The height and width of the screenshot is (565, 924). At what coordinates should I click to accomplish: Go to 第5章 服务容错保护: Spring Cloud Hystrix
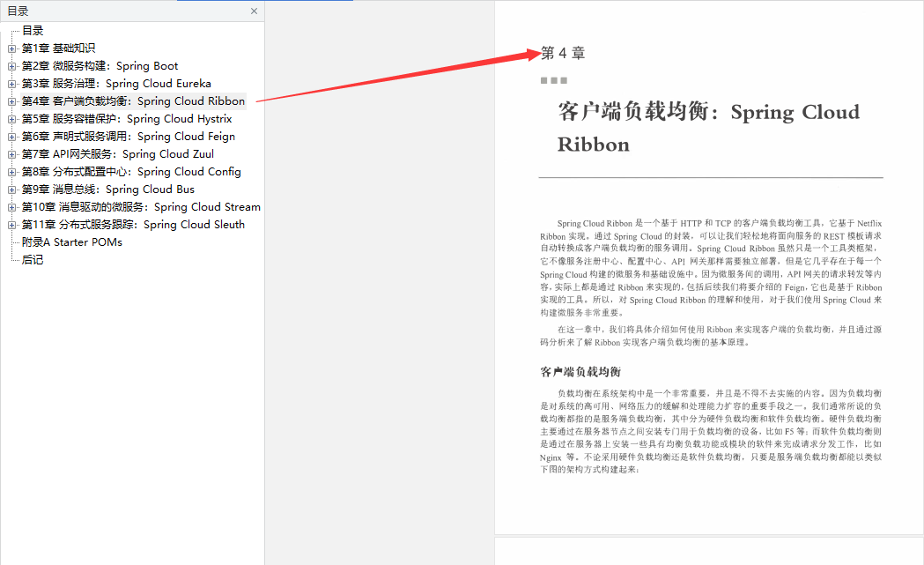click(x=127, y=119)
